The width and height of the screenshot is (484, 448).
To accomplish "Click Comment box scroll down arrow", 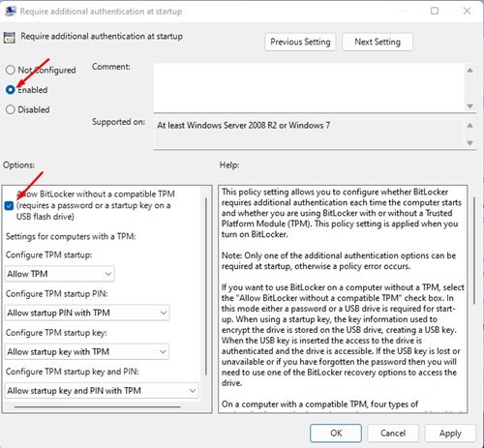I will coord(469,105).
